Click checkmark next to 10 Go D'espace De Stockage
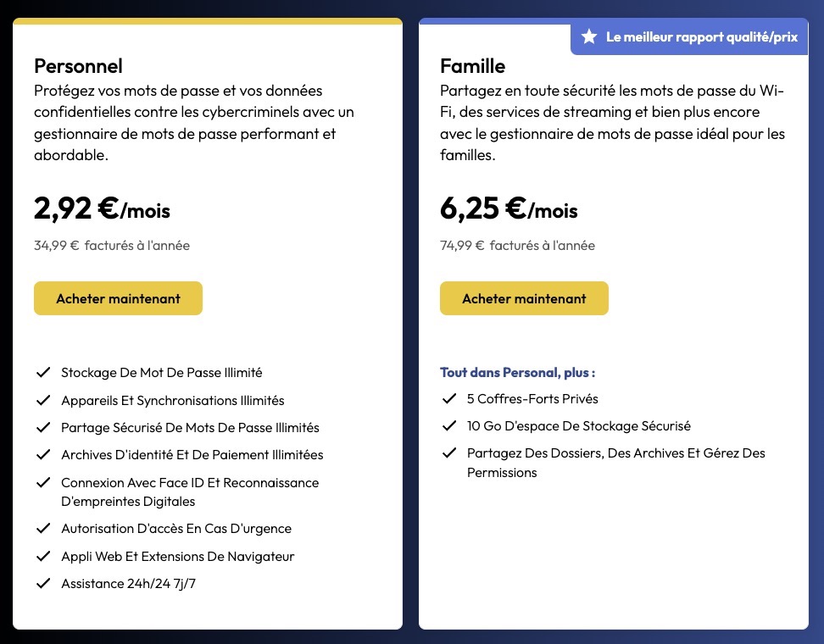This screenshot has width=824, height=644. tap(448, 425)
